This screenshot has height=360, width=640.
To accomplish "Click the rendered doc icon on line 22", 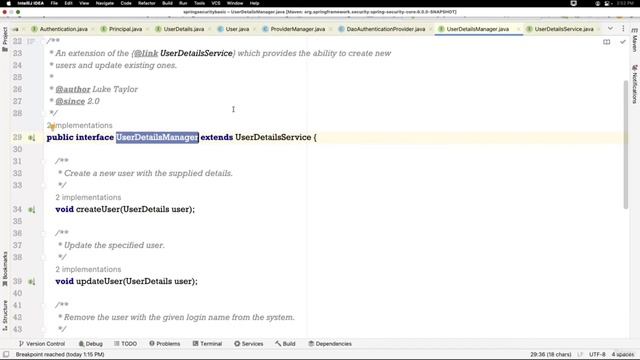I will 31,41.
